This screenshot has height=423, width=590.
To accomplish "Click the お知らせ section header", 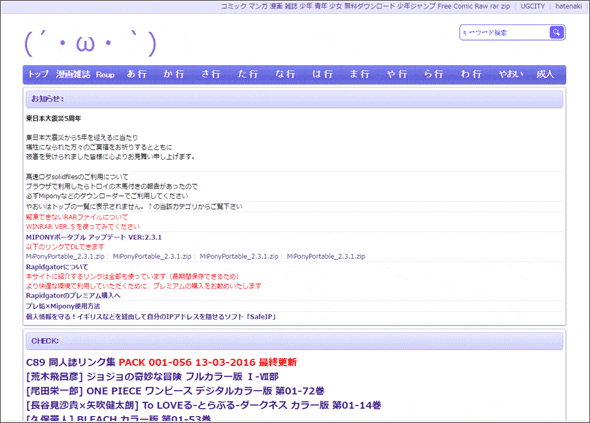I will coord(295,99).
